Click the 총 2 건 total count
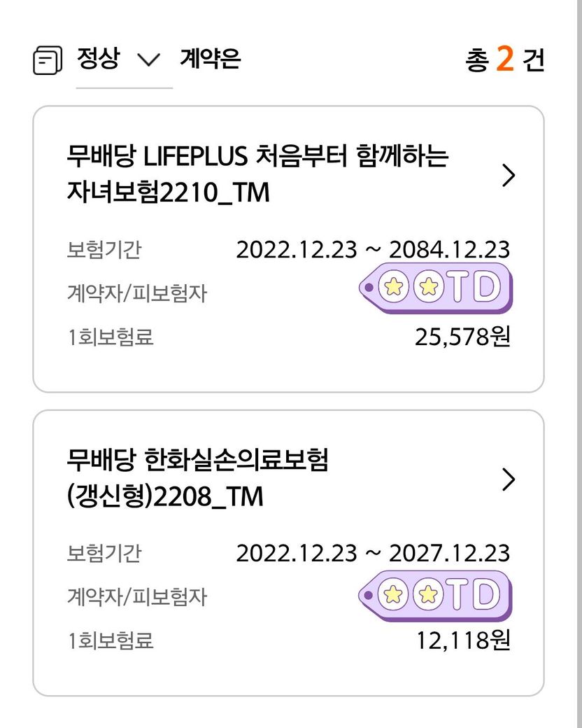The image size is (582, 728). coord(505,59)
